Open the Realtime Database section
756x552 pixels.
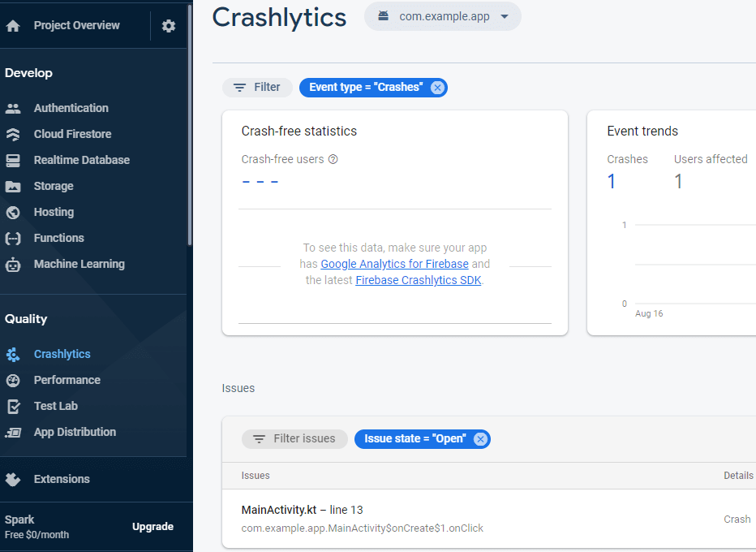point(83,159)
